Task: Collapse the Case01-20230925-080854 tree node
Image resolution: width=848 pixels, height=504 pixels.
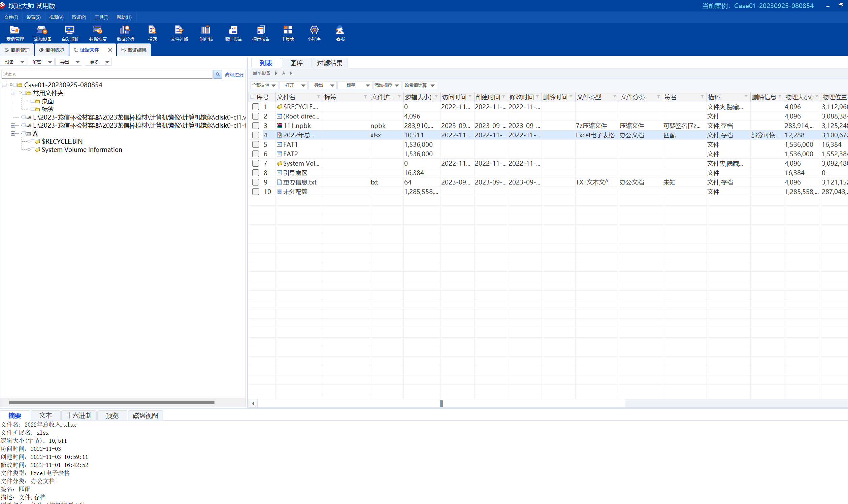Action: [x=4, y=85]
